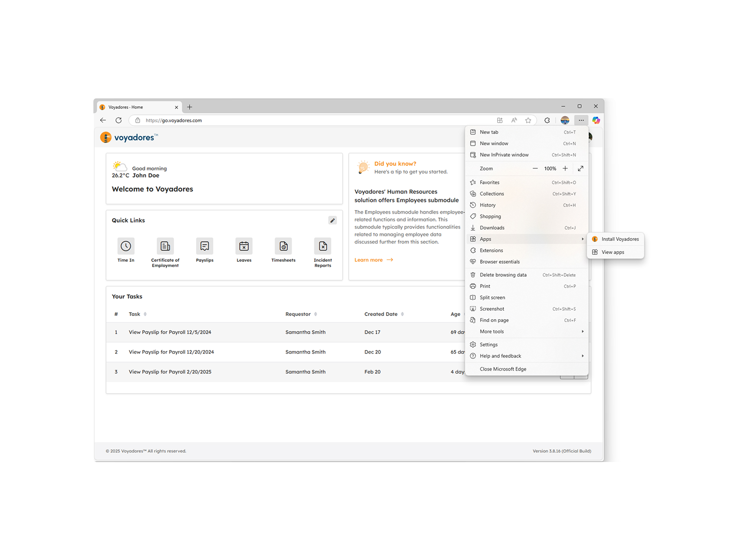747x560 pixels.
Task: Choose Split screen
Action: 527,298
